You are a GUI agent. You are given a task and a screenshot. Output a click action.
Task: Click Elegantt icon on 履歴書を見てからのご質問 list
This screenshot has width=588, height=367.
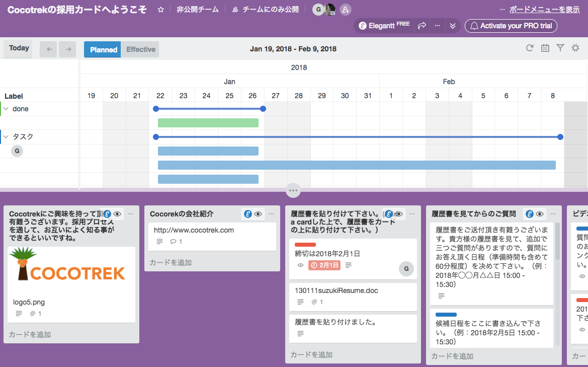pos(530,214)
